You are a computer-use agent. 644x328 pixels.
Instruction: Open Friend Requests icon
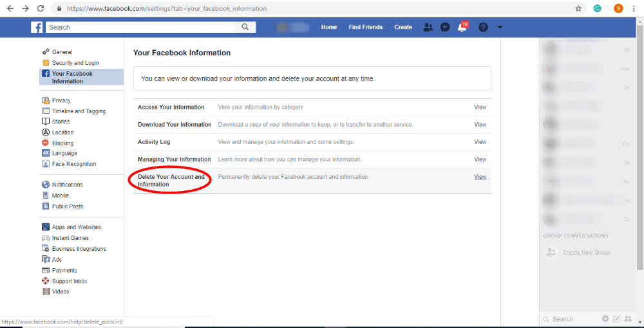(428, 27)
